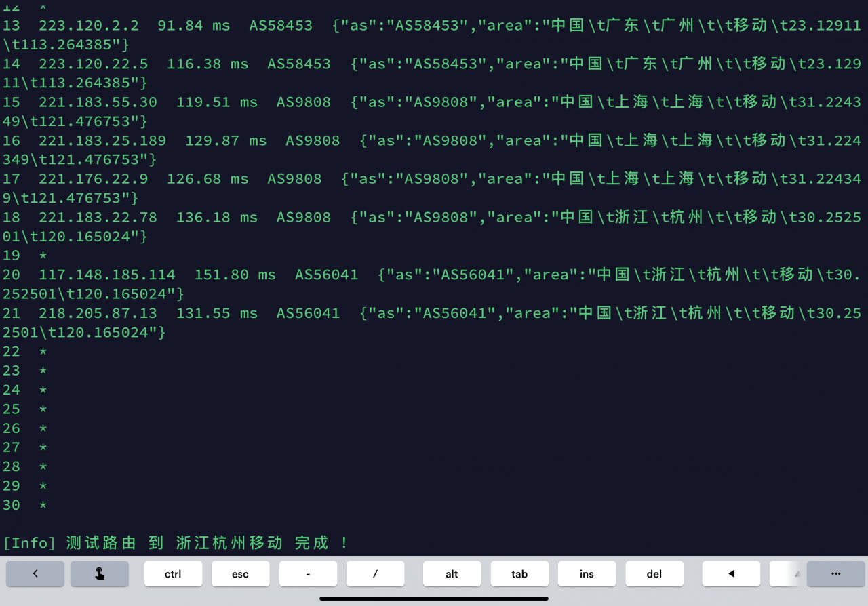Tap the back chevron key
868x606 pixels.
point(35,573)
